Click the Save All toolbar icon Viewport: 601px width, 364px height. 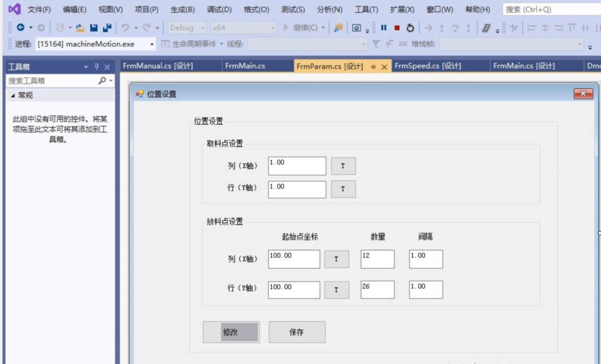click(107, 28)
